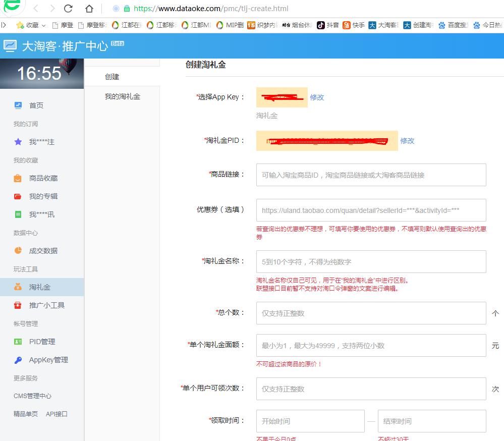The image size is (504, 441).
Task: Click the 成交数据 pie chart icon
Action: tap(18, 250)
